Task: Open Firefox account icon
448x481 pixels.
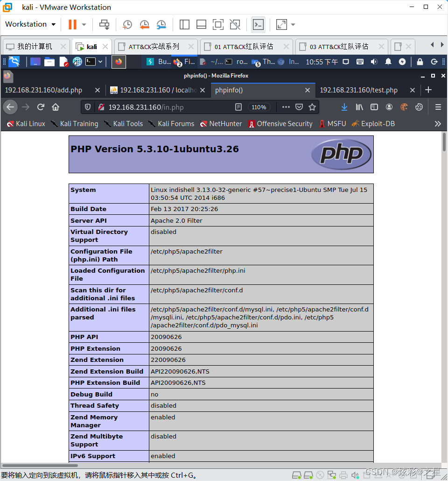Action: tap(389, 107)
